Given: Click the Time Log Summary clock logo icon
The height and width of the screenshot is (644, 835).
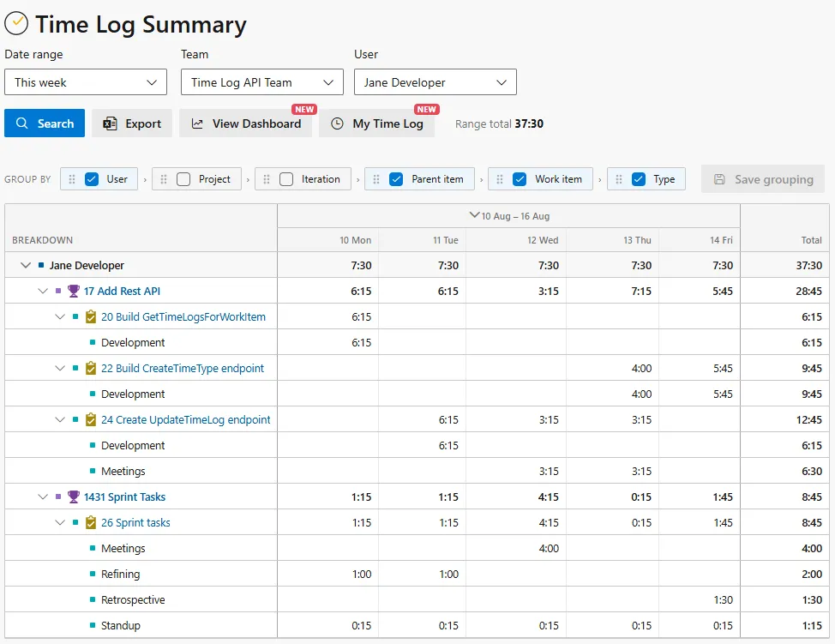Looking at the screenshot, I should pos(16,23).
